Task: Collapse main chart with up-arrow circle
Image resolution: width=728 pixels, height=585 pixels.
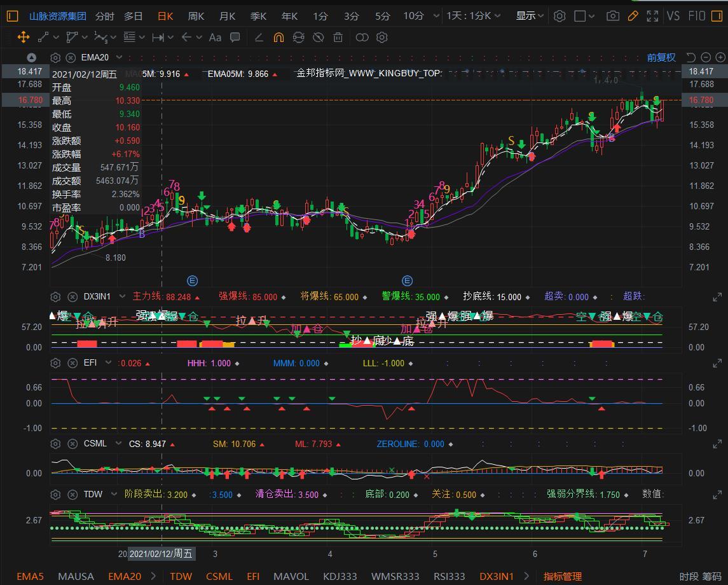Action: (x=32, y=58)
